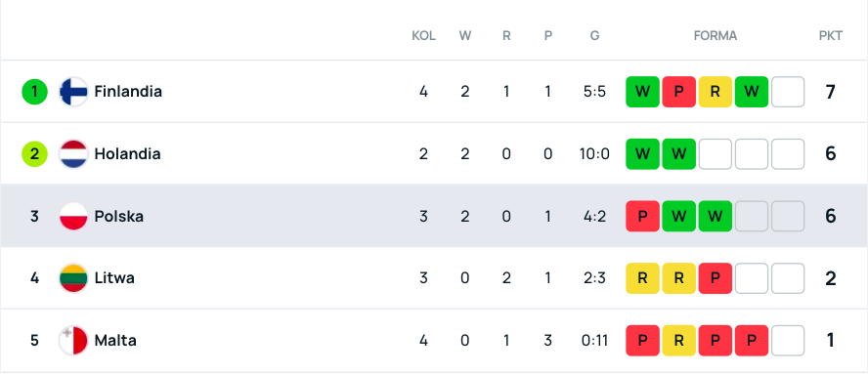This screenshot has width=868, height=374.
Task: Click Holandia's rank 2 badge
Action: [x=35, y=154]
